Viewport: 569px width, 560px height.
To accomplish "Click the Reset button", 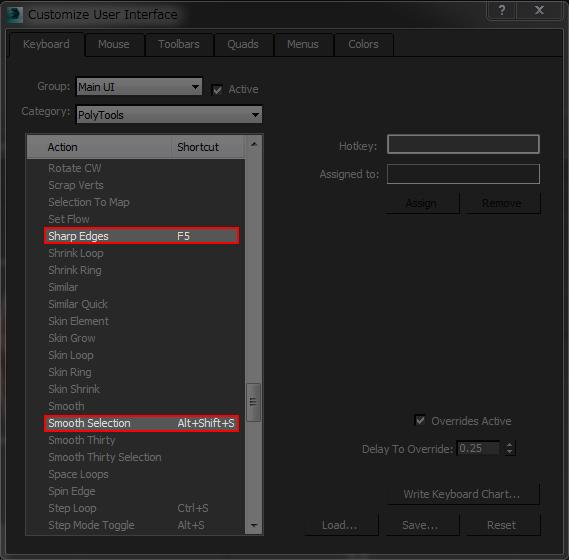I will (501, 525).
